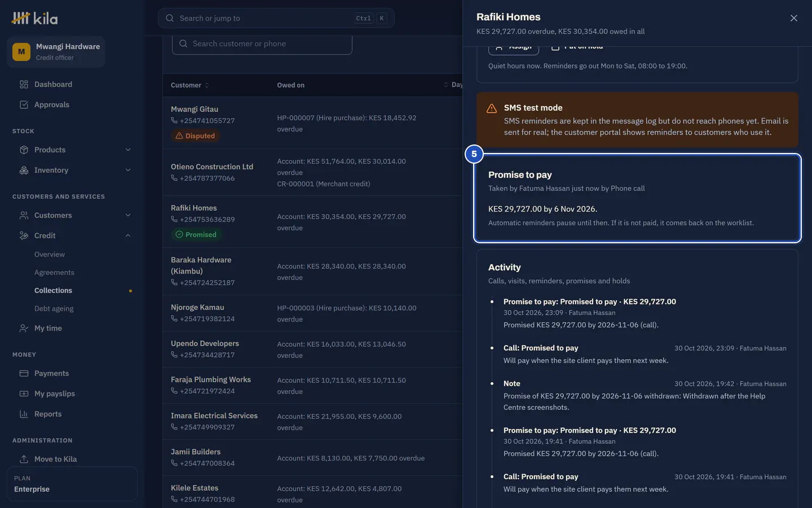
Task: Expand the Customers menu chevron
Action: pyautogui.click(x=128, y=215)
